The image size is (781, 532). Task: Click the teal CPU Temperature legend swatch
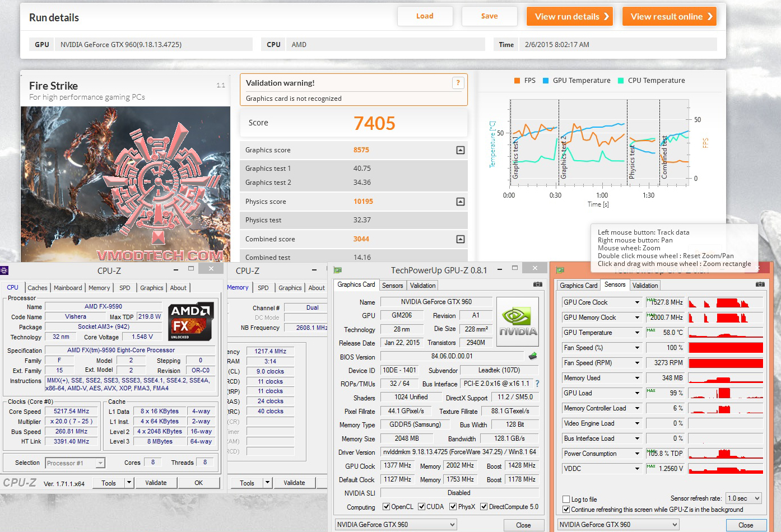pos(621,81)
